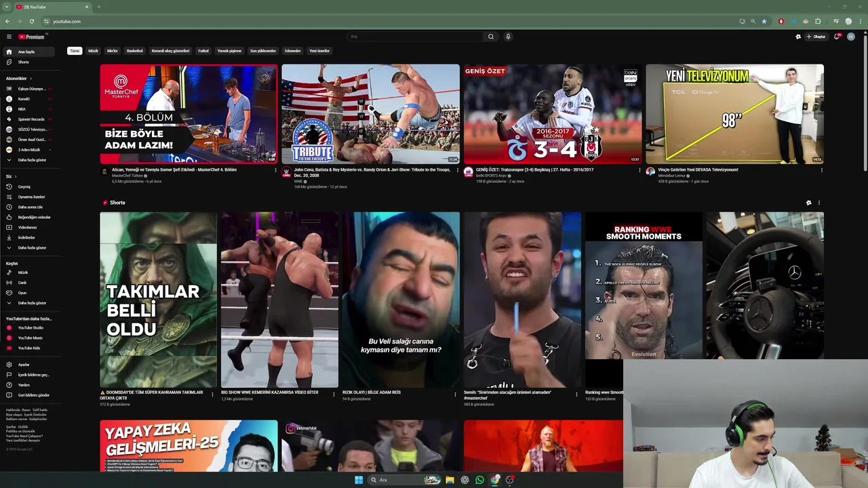Select the Son yüklenenler chip

[263, 51]
